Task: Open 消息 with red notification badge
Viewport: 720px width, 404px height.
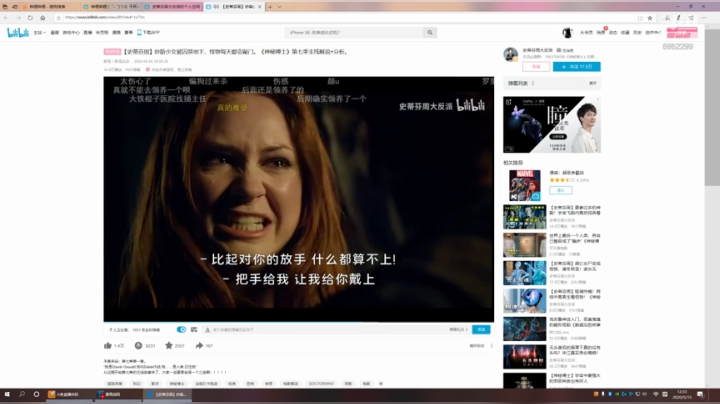Action: coord(601,33)
